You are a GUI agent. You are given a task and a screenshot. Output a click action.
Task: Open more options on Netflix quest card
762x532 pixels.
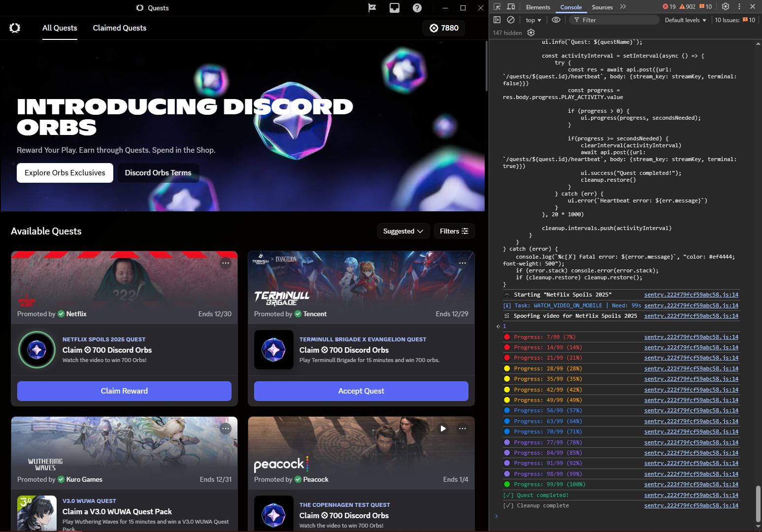226,263
